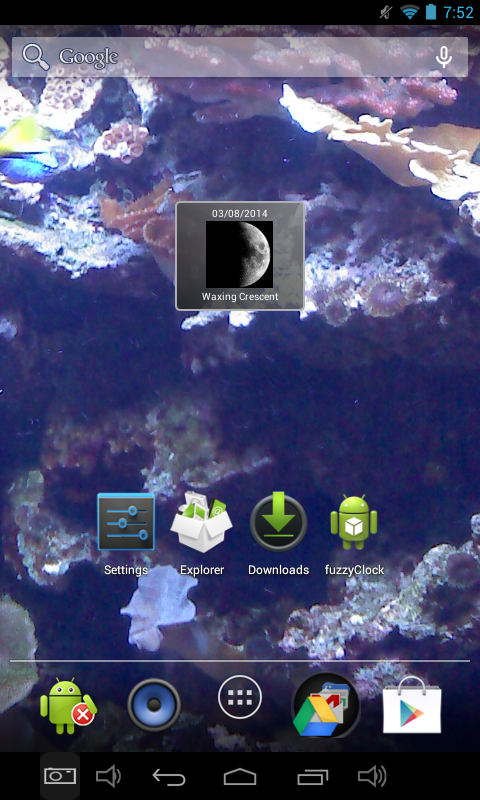Lower volume using the navigation bar speaker
This screenshot has height=800, width=480.
point(108,777)
